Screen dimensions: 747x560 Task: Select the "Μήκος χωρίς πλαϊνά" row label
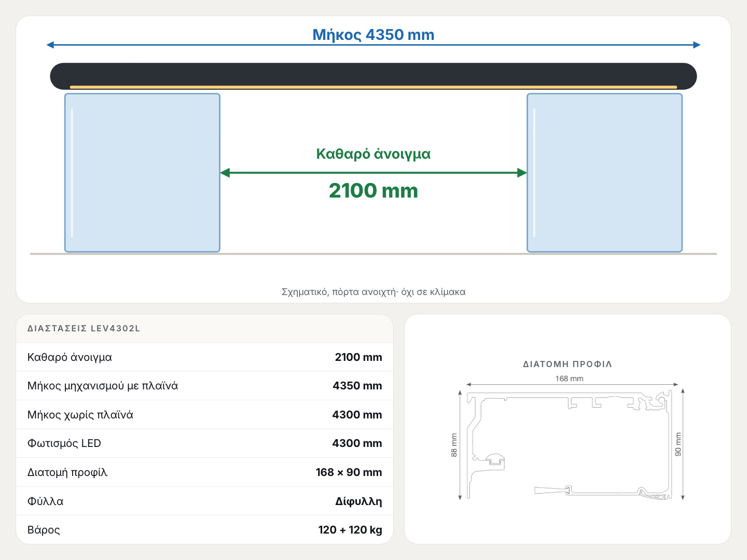[x=80, y=415]
